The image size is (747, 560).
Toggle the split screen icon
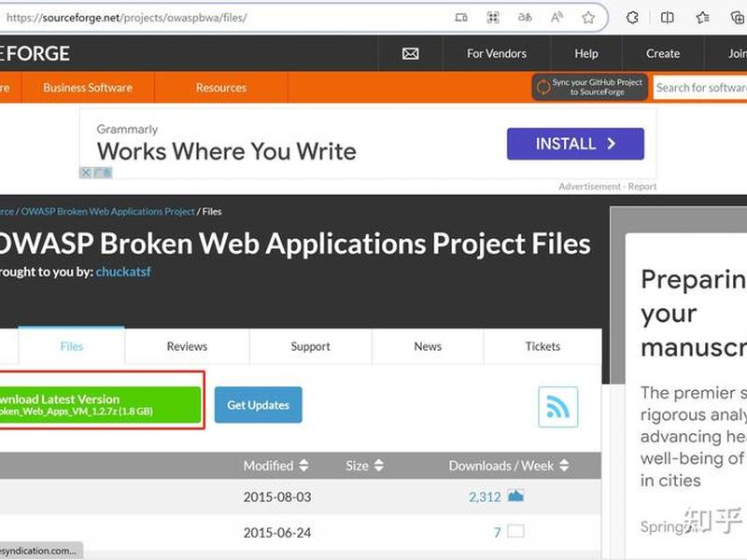tap(667, 18)
